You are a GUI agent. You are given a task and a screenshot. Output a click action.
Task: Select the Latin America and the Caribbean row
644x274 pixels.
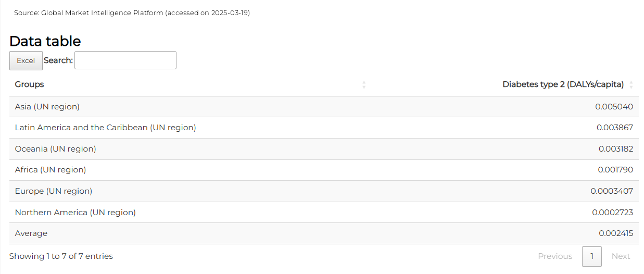click(324, 128)
